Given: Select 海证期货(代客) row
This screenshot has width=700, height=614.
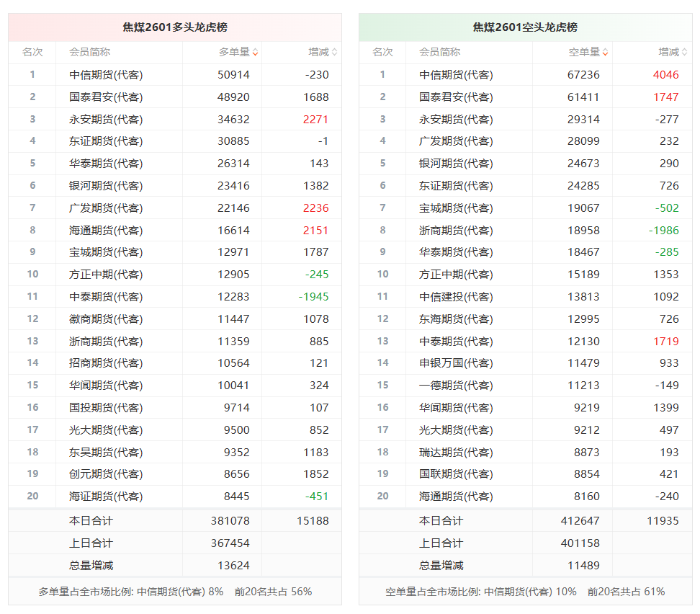Looking at the screenshot, I should pyautogui.click(x=175, y=497).
